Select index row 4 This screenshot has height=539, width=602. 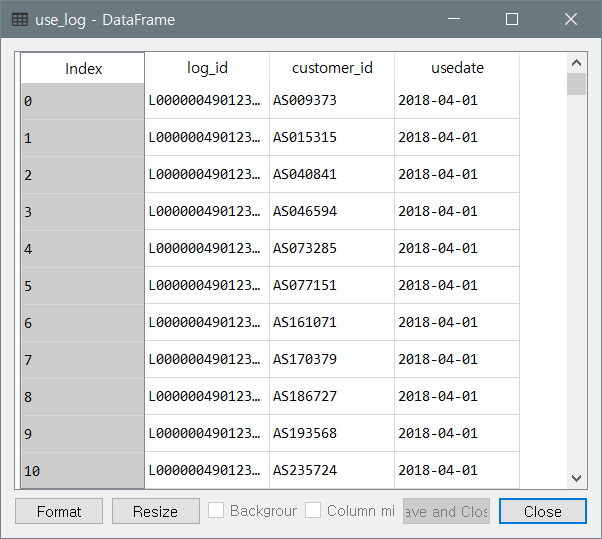point(83,249)
